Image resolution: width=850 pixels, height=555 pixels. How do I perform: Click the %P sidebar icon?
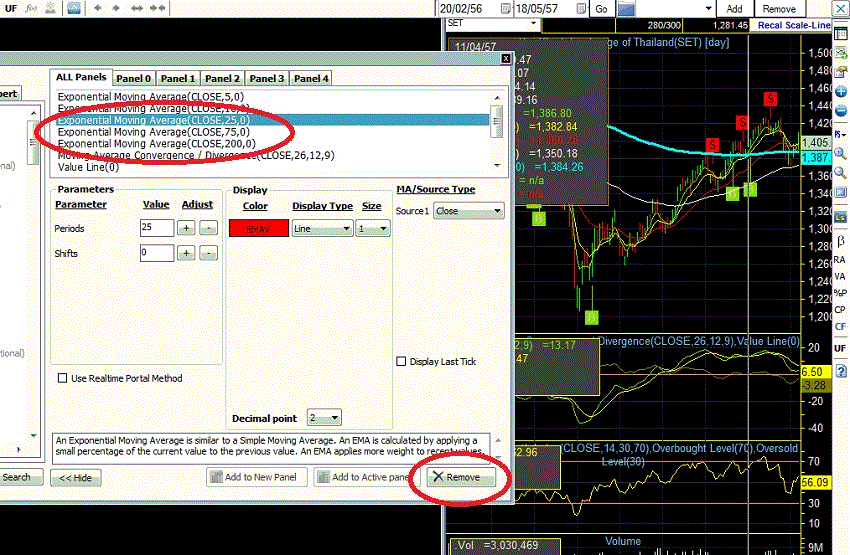(840, 293)
